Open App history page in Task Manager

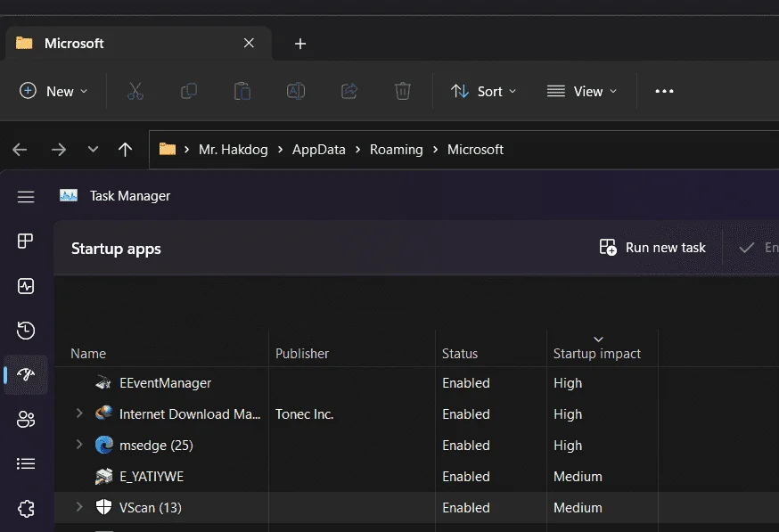coord(26,331)
